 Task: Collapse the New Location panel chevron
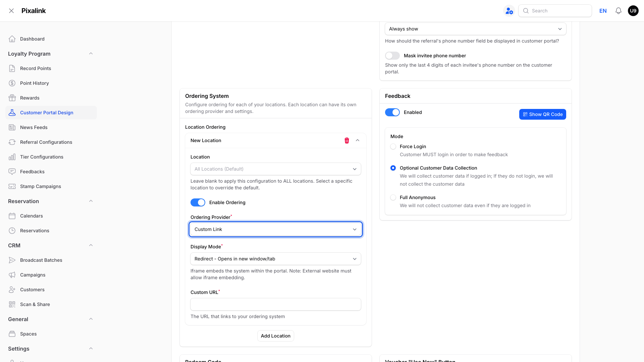(x=358, y=140)
